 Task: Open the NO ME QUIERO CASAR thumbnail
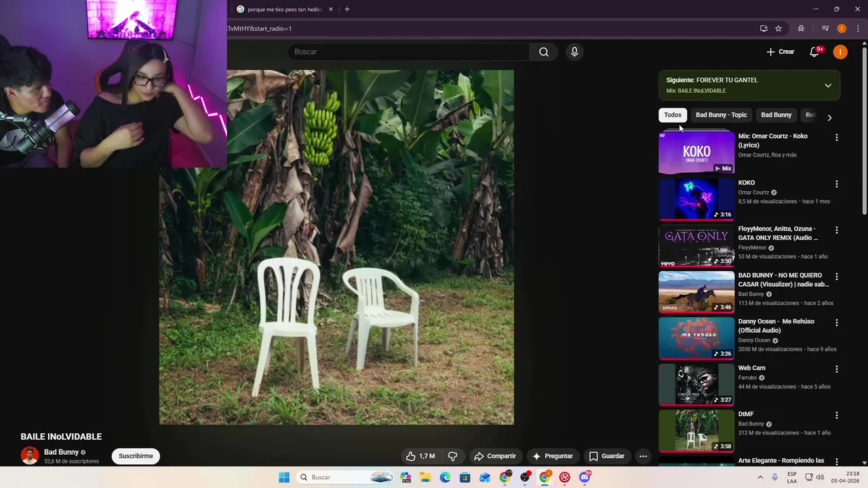coord(696,291)
